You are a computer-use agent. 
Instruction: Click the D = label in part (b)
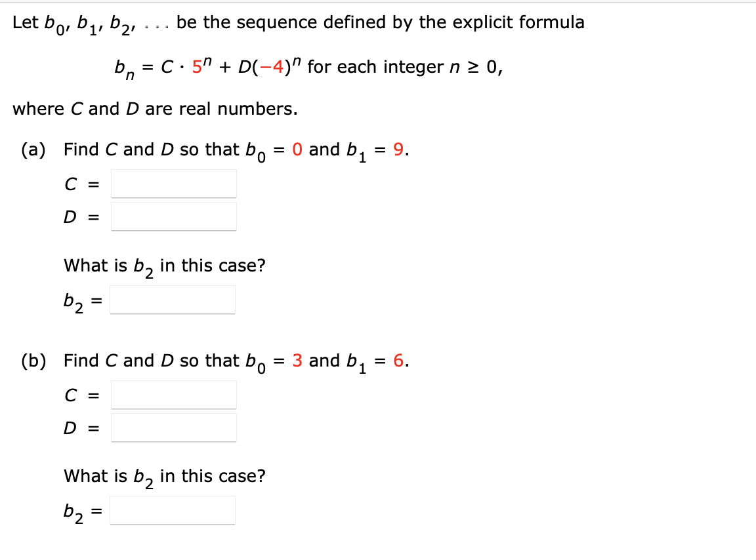tap(80, 428)
